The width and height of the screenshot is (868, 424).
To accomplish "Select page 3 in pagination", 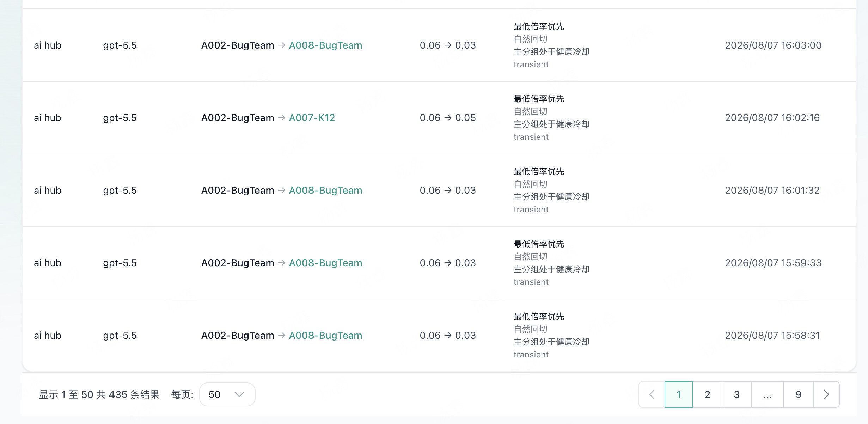I will tap(737, 394).
